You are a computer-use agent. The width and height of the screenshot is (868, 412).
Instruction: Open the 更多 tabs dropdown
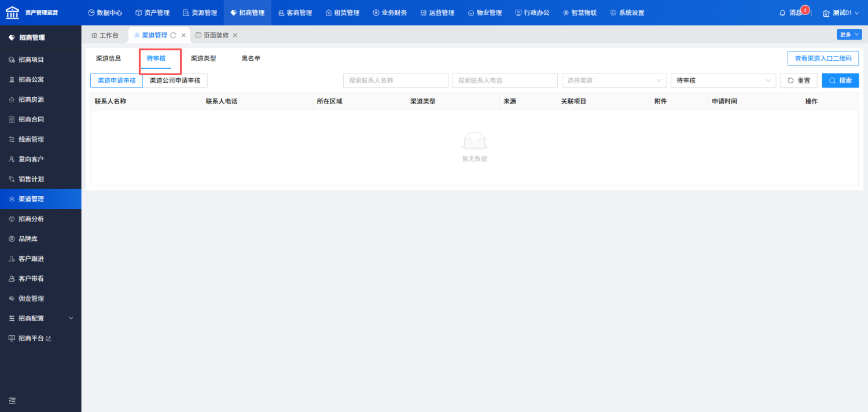849,35
